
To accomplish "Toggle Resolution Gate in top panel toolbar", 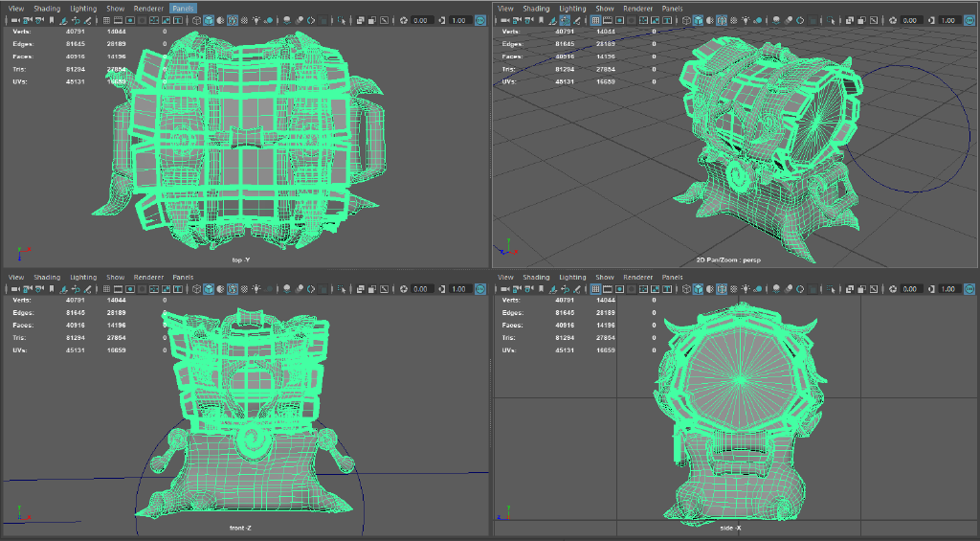I will 130,20.
